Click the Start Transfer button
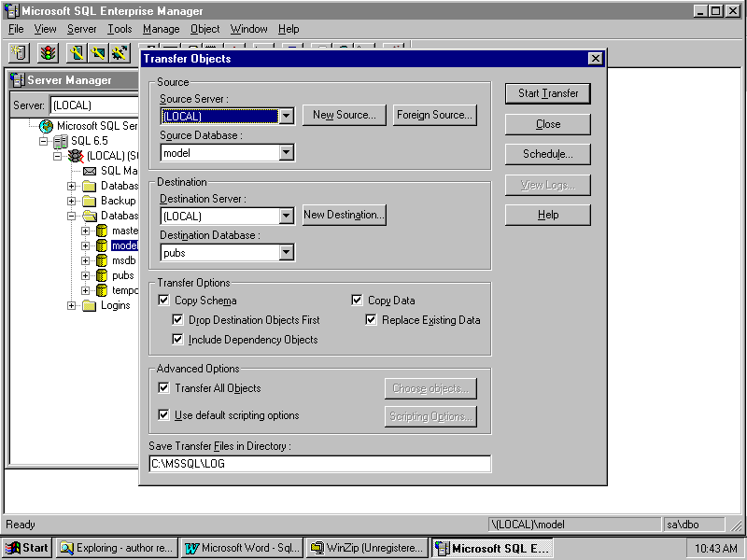 click(548, 93)
